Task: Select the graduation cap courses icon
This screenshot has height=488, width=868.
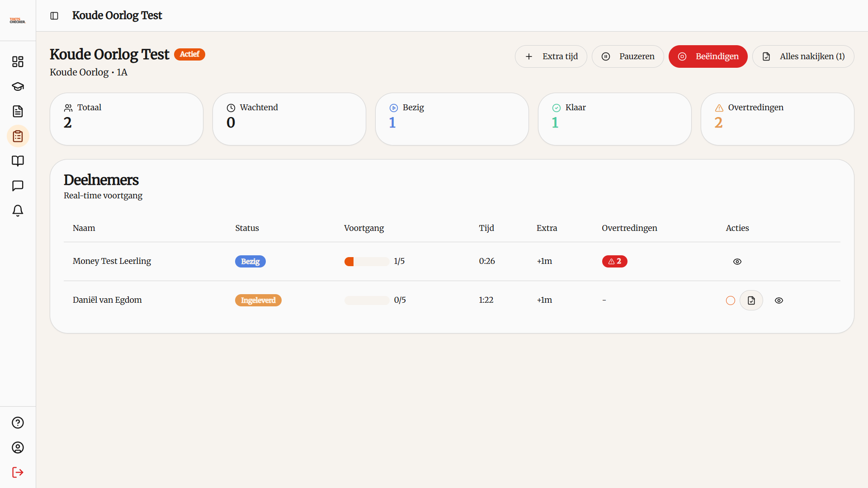Action: click(x=18, y=86)
